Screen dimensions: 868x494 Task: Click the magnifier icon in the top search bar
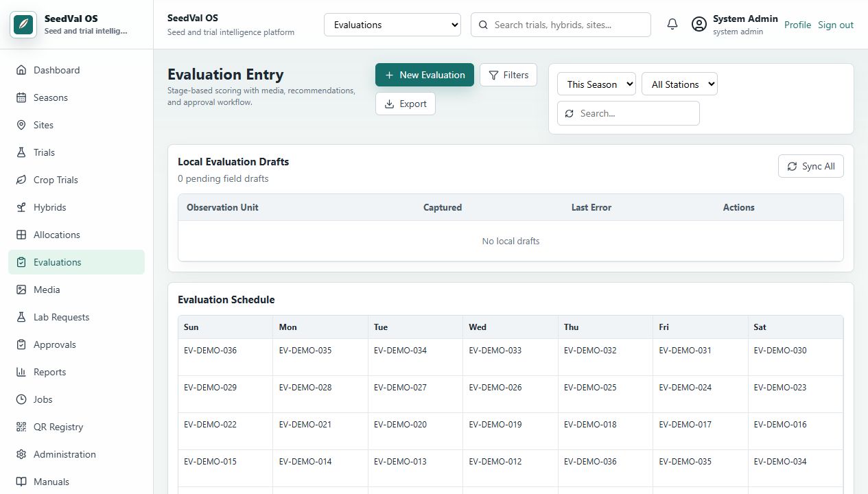(483, 25)
